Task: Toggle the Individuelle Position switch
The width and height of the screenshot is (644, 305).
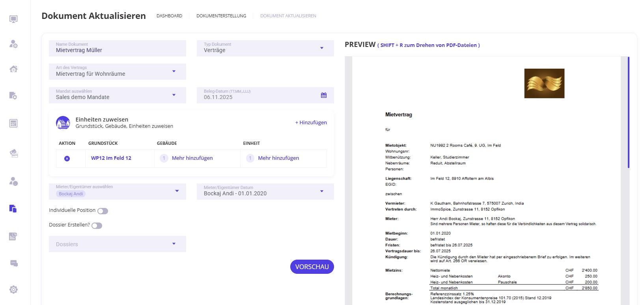Action: click(103, 211)
